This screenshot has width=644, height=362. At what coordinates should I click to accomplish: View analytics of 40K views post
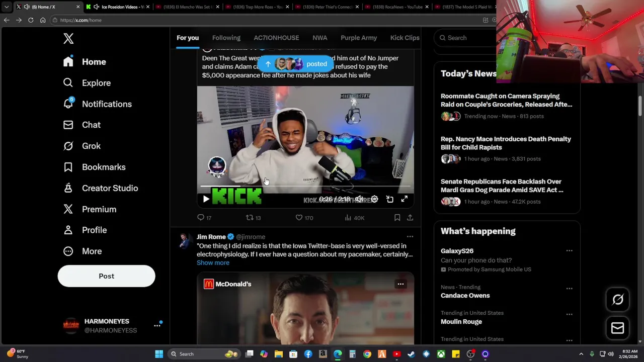354,218
